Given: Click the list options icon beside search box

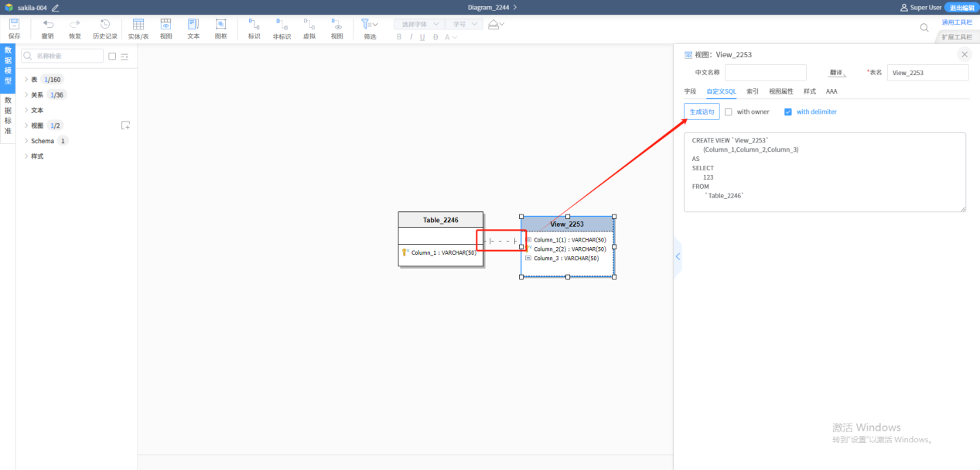Looking at the screenshot, I should [x=125, y=57].
